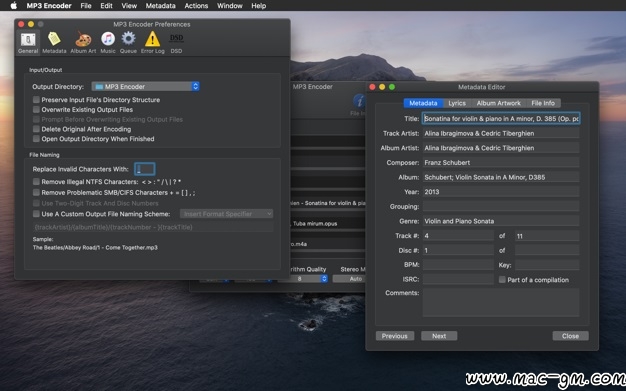Open the File menu
Viewport: 626px width, 391px height.
86,6
